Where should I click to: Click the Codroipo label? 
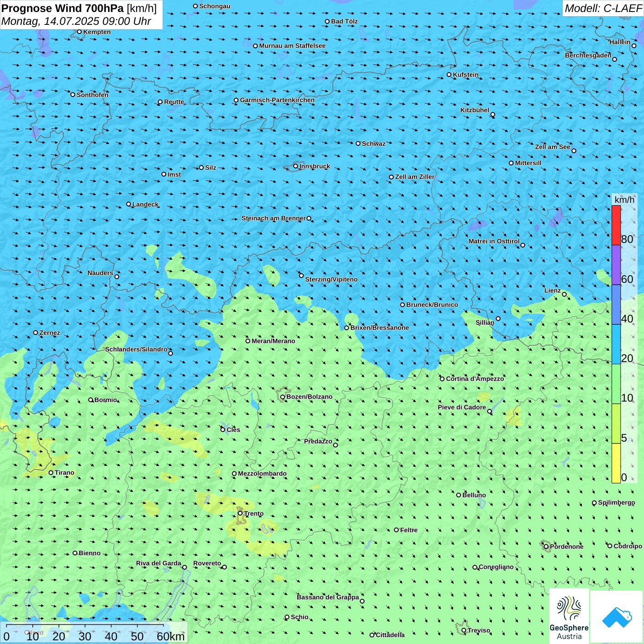(x=627, y=546)
